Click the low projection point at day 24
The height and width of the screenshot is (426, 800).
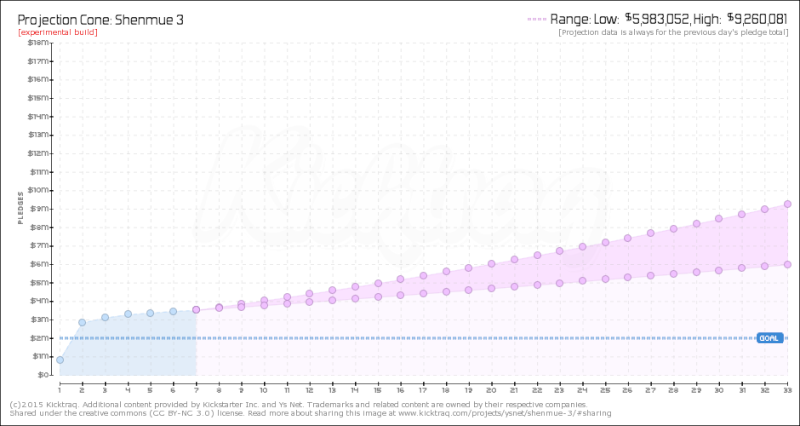582,281
